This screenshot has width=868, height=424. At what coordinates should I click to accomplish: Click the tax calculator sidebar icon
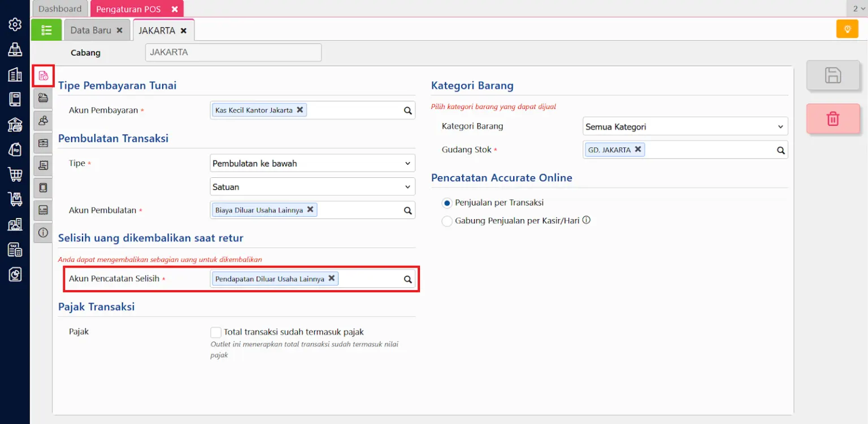[x=15, y=250]
